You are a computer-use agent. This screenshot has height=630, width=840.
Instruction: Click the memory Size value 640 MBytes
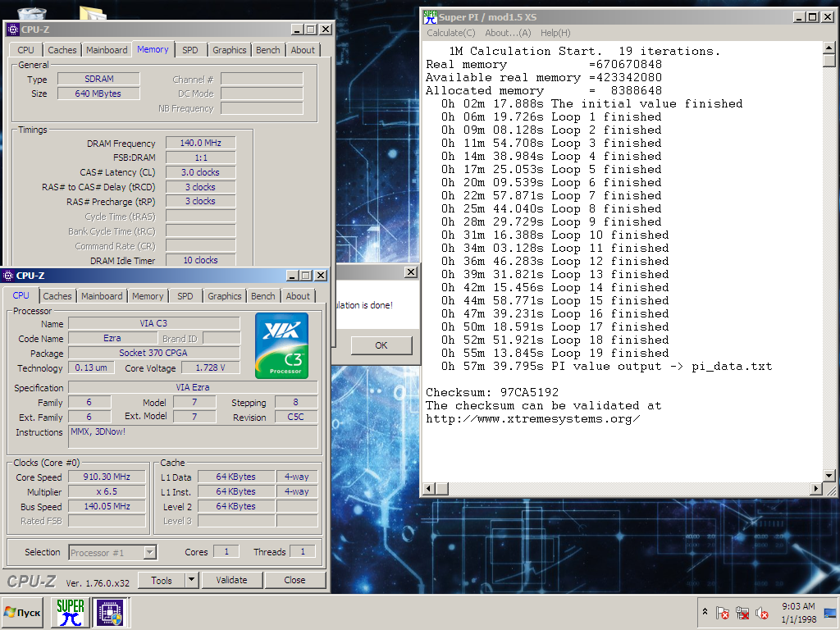pos(98,94)
